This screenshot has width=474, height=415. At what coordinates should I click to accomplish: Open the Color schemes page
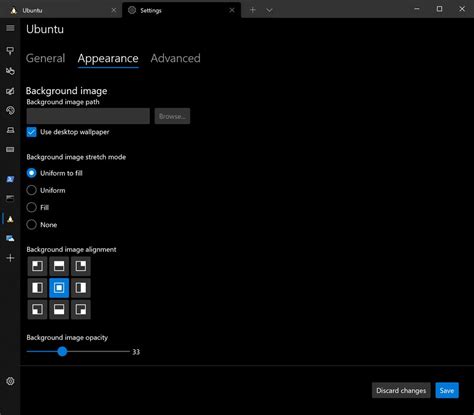click(x=10, y=110)
